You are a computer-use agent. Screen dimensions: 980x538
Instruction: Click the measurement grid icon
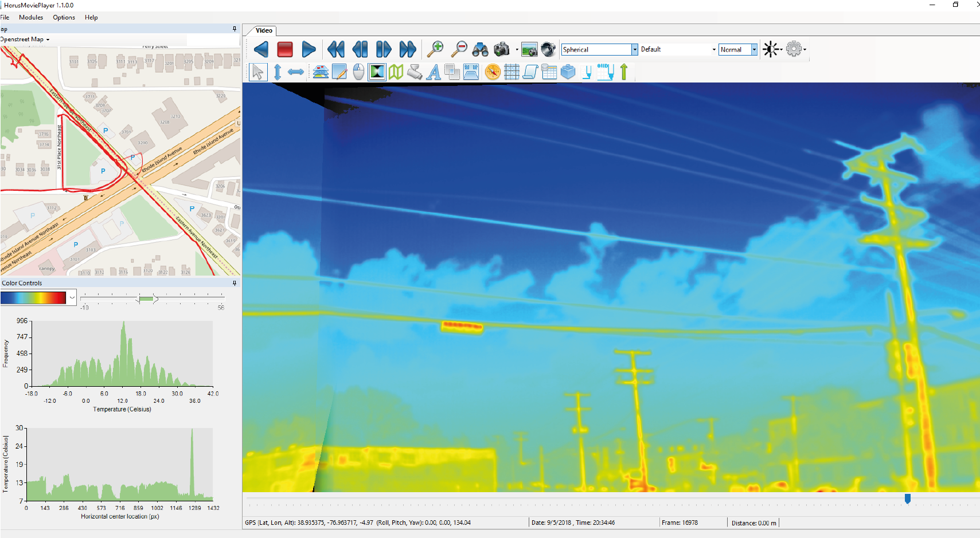click(512, 72)
